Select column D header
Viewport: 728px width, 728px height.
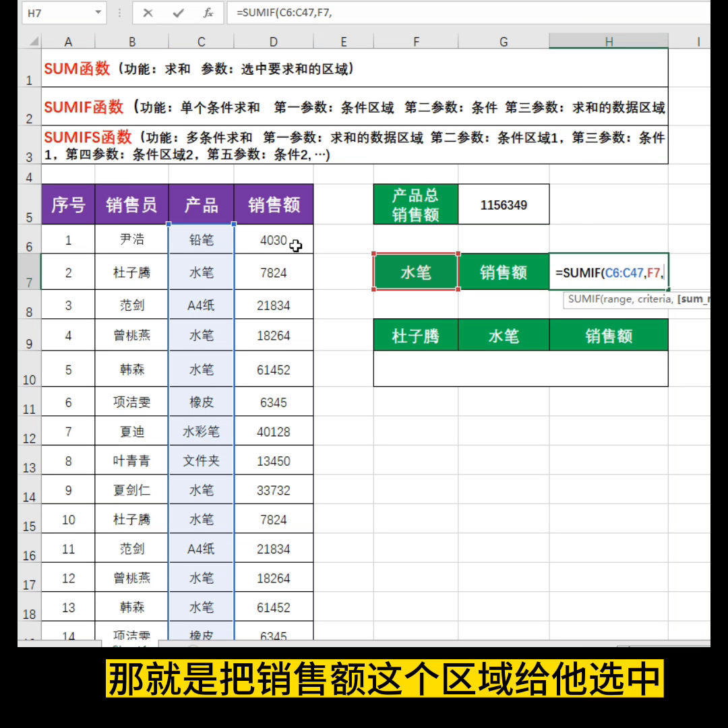coord(274,41)
